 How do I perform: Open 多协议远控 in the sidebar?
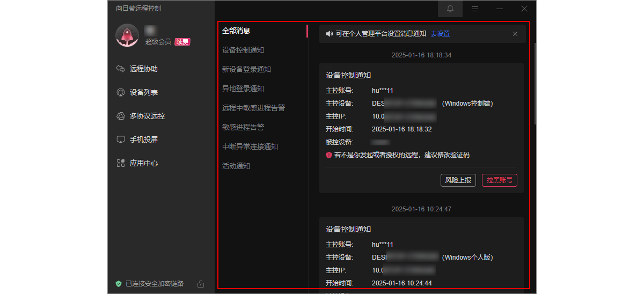coord(147,116)
